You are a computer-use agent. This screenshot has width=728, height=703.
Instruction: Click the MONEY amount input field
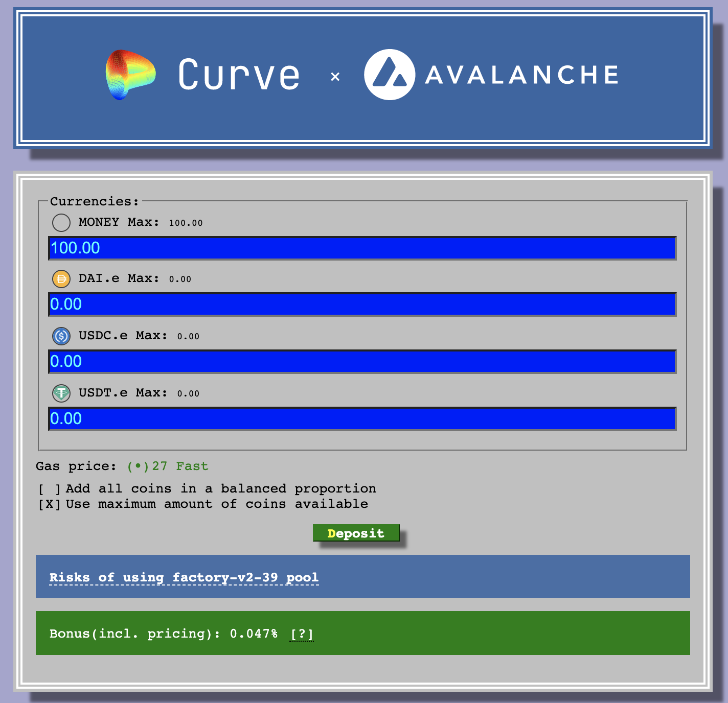[362, 248]
